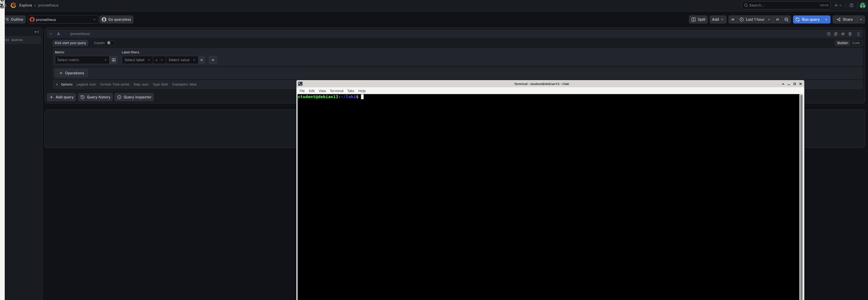Shift time range backwards

733,20
